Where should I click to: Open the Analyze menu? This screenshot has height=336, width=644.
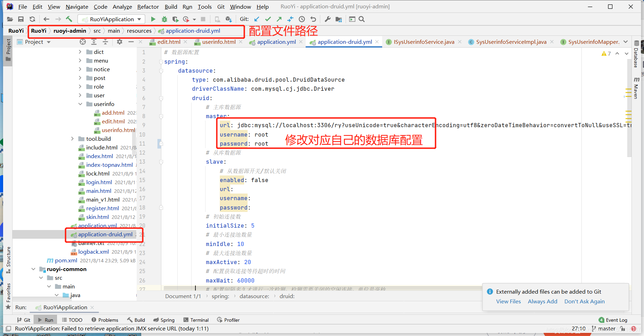click(122, 7)
